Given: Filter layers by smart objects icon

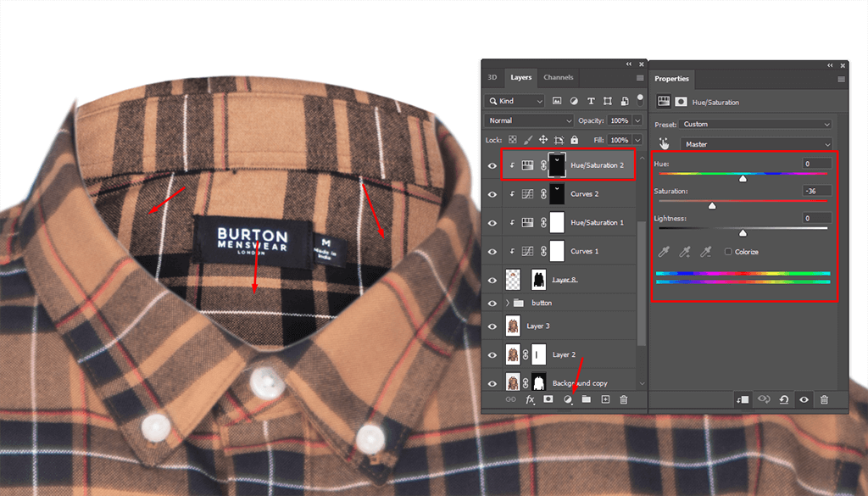Looking at the screenshot, I should (625, 101).
